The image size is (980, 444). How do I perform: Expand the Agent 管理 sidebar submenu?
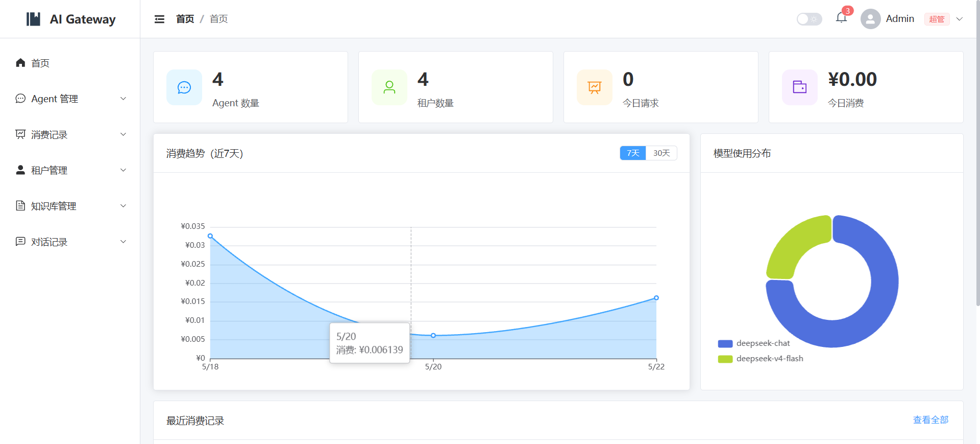pos(70,99)
